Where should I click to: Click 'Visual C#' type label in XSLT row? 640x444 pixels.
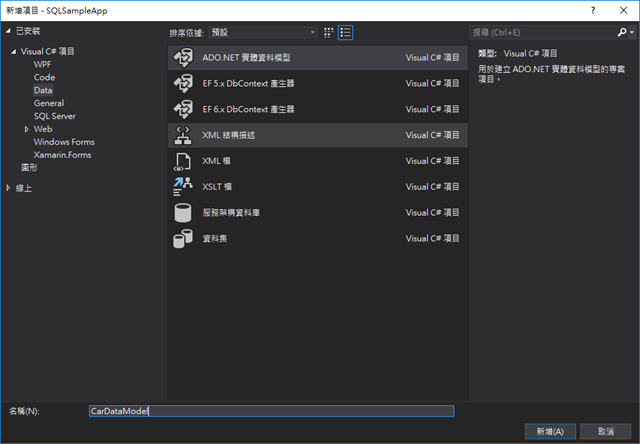(x=432, y=187)
